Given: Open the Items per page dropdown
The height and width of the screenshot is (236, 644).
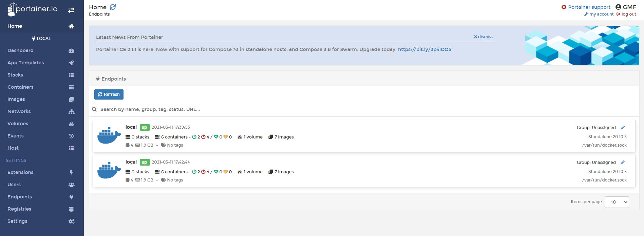Looking at the screenshot, I should (x=617, y=202).
